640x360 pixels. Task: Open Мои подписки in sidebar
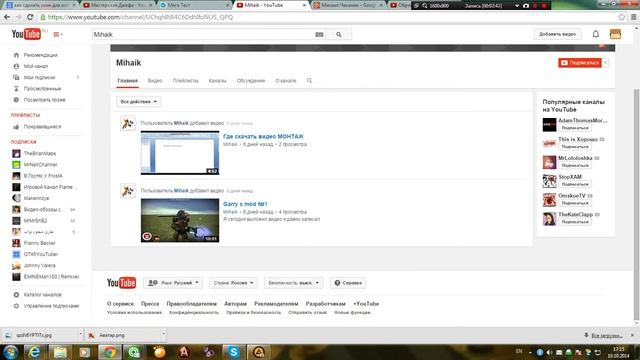[39, 78]
